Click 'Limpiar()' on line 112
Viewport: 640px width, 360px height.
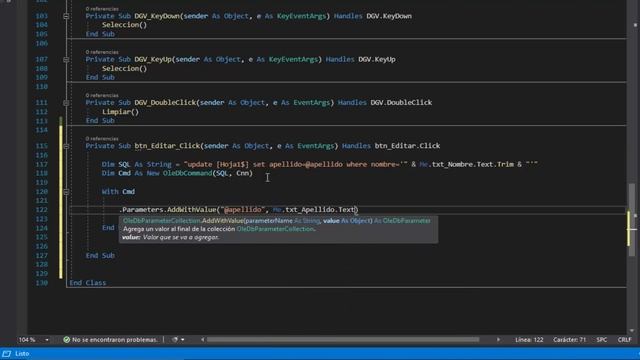(120, 111)
